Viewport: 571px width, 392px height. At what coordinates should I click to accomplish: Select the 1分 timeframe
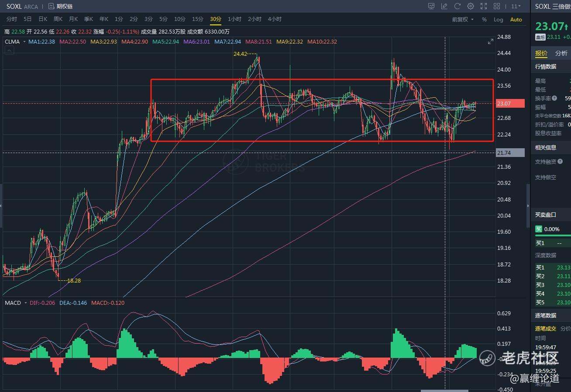click(119, 19)
